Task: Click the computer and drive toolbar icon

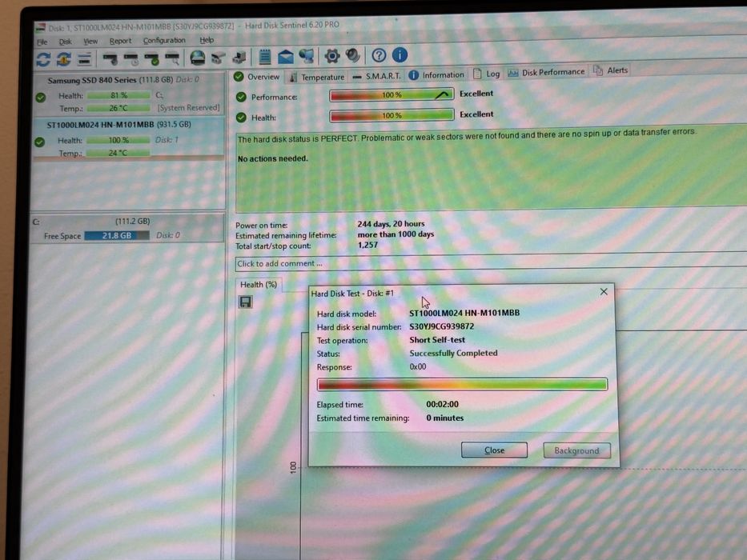Action: coord(239,58)
